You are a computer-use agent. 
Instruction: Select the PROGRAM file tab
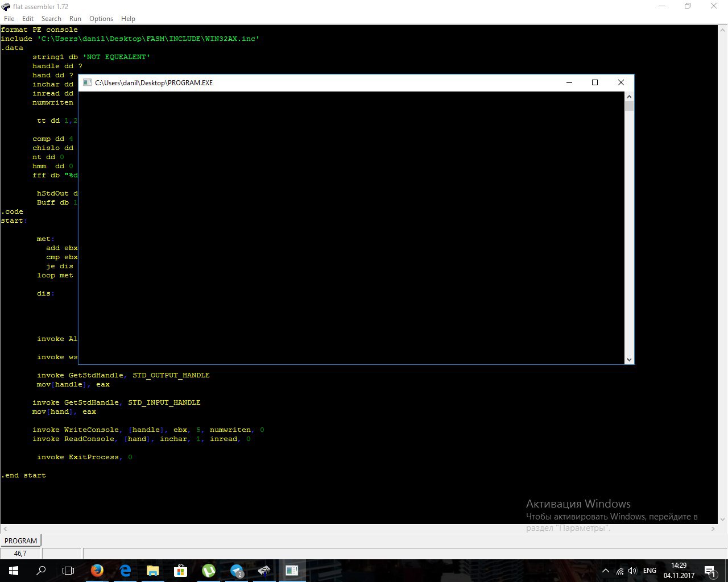[21, 541]
